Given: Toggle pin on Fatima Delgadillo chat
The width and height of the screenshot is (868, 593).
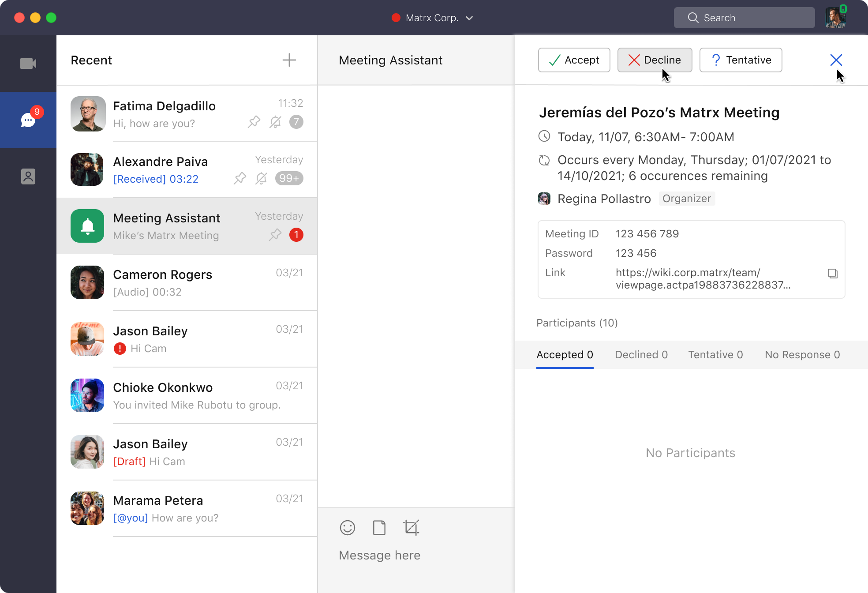Looking at the screenshot, I should (x=254, y=122).
